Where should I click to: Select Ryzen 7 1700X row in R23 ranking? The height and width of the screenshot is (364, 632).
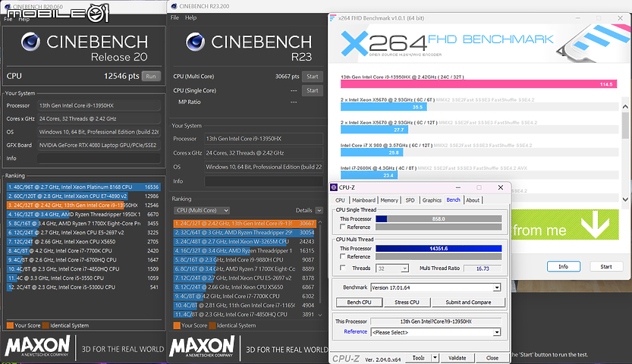tap(244, 269)
